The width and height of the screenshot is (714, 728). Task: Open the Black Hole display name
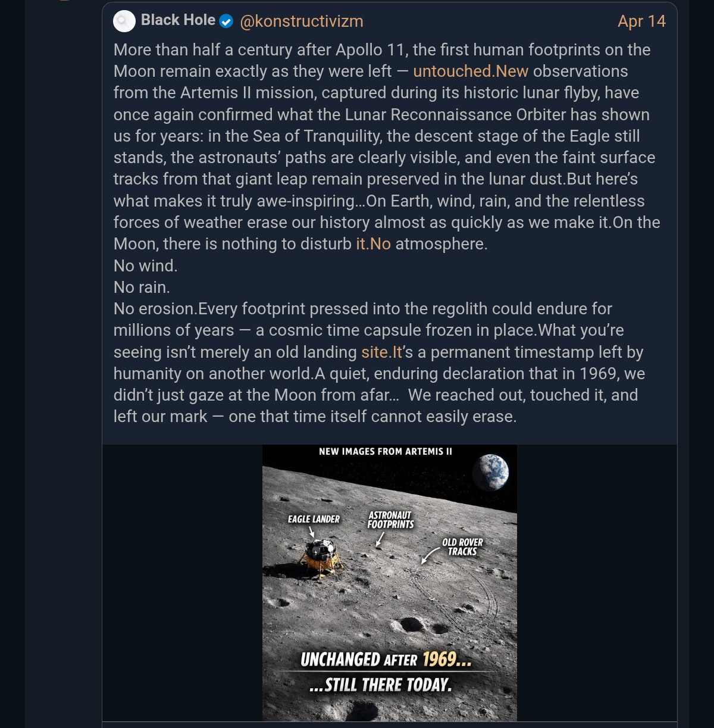point(178,20)
